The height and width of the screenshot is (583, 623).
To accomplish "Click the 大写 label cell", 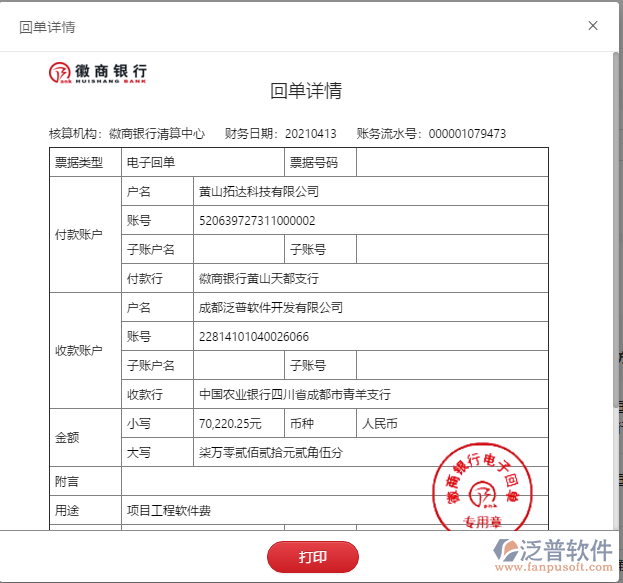I will [157, 452].
